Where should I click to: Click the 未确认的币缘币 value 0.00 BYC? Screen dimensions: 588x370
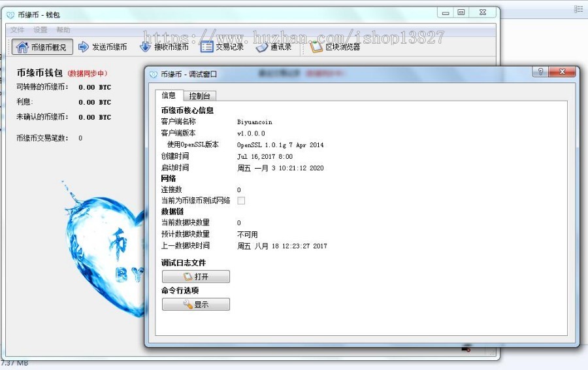pyautogui.click(x=95, y=117)
